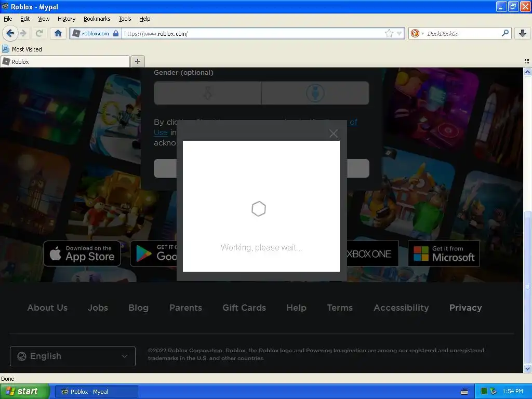
Task: Click the page scrollbar up arrow
Action: click(527, 72)
